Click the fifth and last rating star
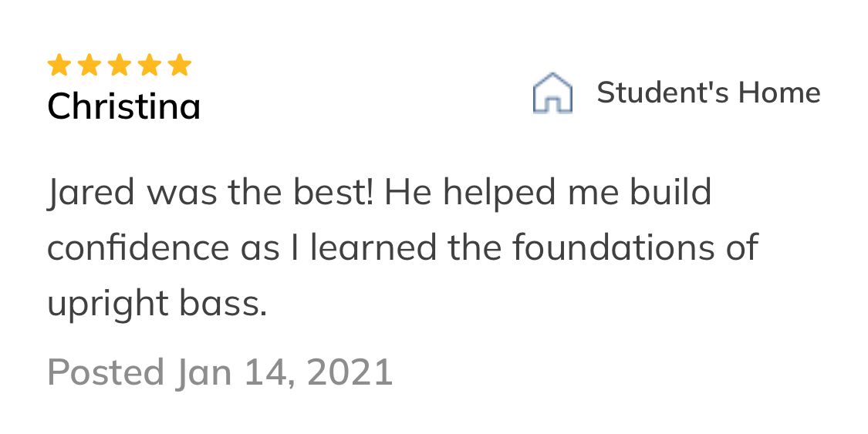Image resolution: width=868 pixels, height=434 pixels. click(x=179, y=66)
